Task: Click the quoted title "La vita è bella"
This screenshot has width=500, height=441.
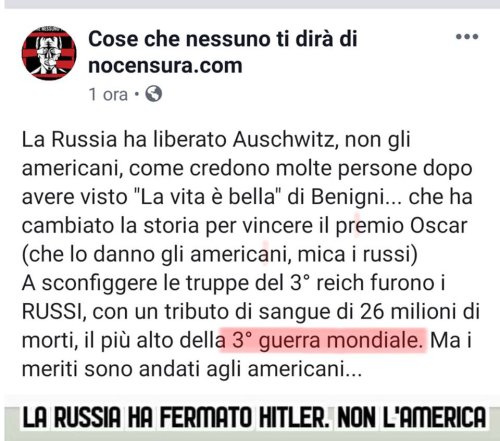Action: pos(208,197)
